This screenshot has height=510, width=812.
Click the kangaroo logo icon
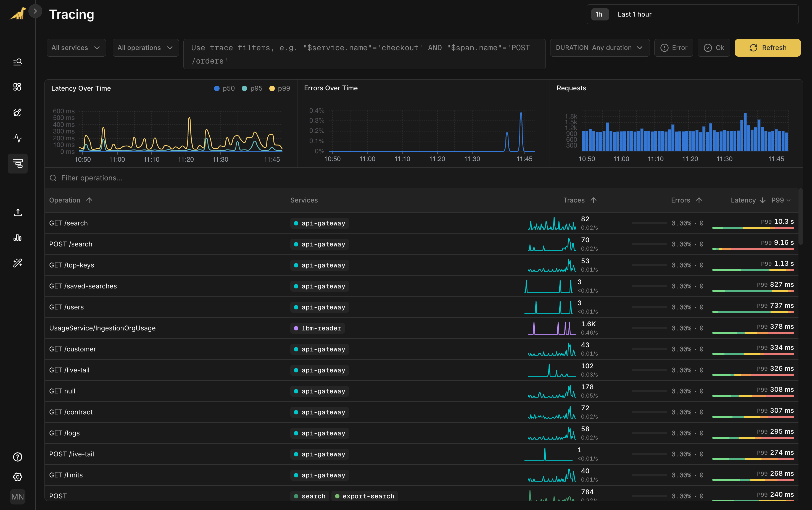(x=18, y=14)
